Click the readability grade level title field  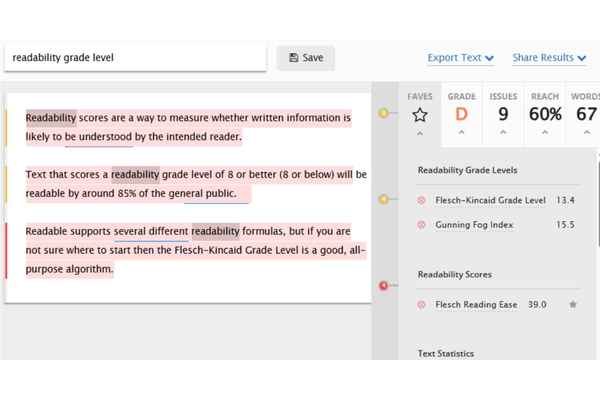[135, 58]
